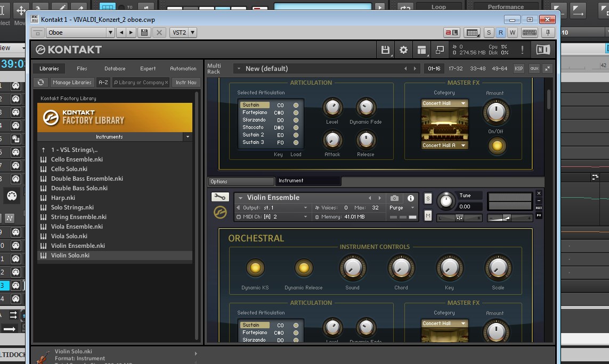This screenshot has width=609, height=364.
Task: Take a snapshot with the camera icon
Action: click(394, 198)
